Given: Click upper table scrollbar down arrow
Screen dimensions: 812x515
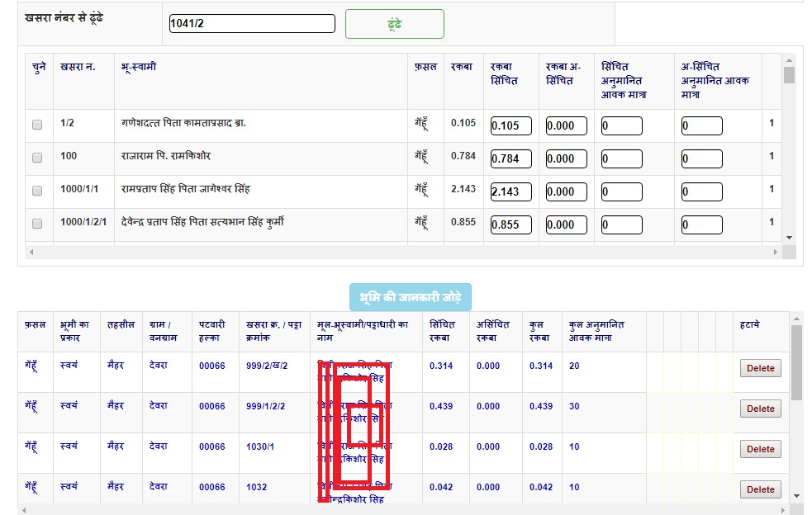Looking at the screenshot, I should [789, 238].
